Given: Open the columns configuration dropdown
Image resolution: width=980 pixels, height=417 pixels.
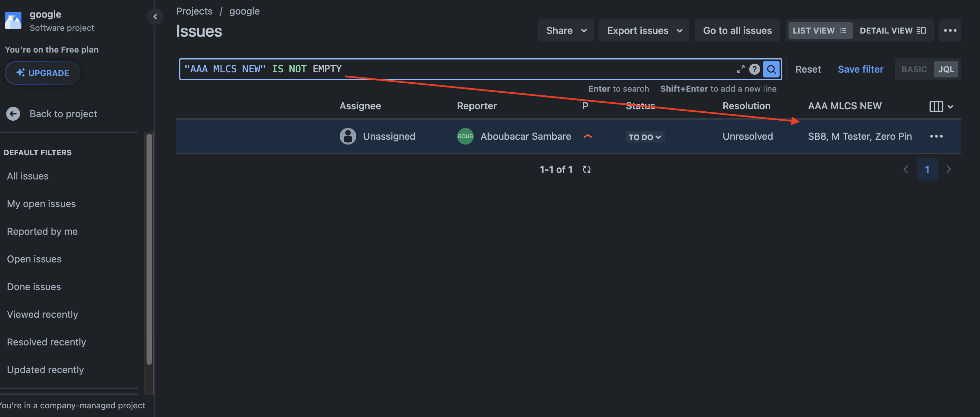Looking at the screenshot, I should click(941, 106).
